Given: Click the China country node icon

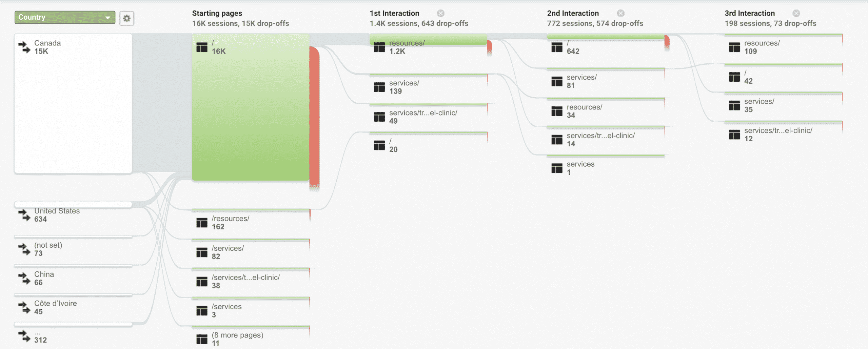Looking at the screenshot, I should [24, 278].
